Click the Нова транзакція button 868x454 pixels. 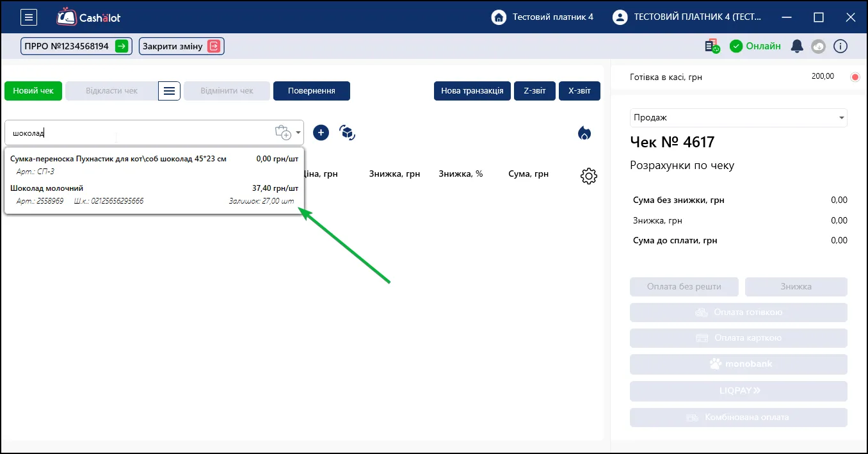(472, 91)
